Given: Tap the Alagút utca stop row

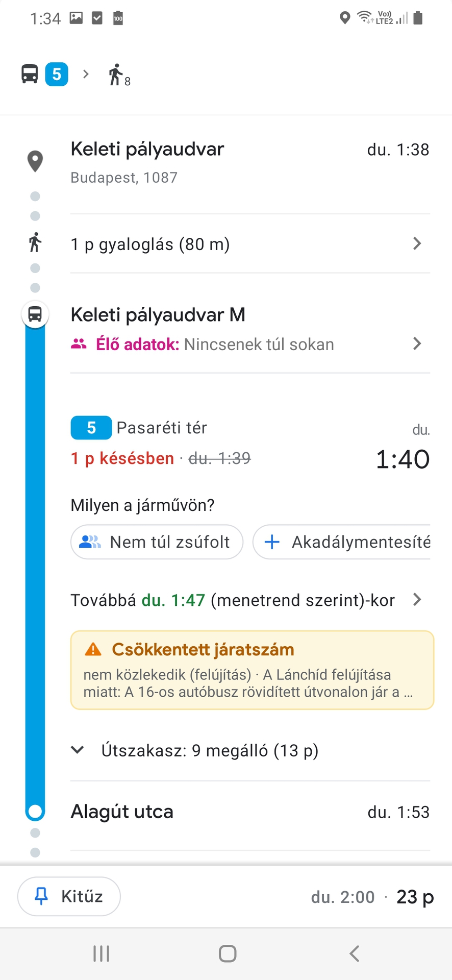Looking at the screenshot, I should (250, 812).
